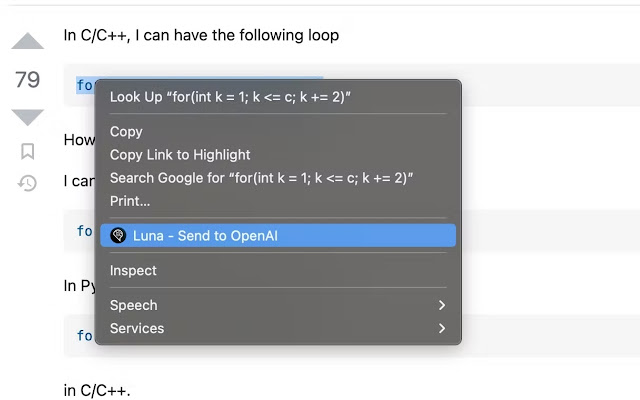Downvote the question with the down arrow
The image size is (640, 400).
point(27,118)
